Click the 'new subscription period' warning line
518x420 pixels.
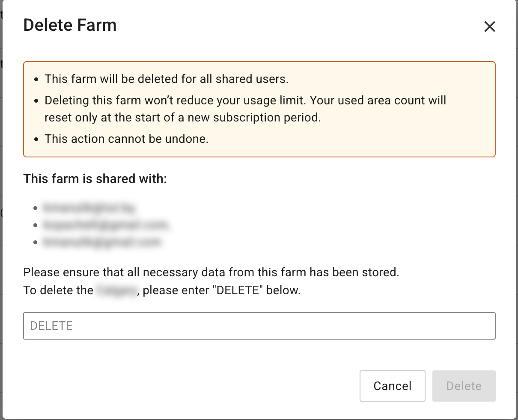click(x=183, y=118)
